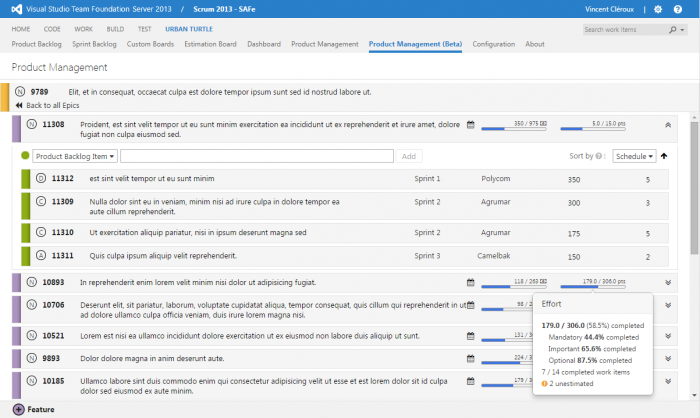The height and width of the screenshot is (418, 700).
Task: Open the CODE menu
Action: (52, 29)
